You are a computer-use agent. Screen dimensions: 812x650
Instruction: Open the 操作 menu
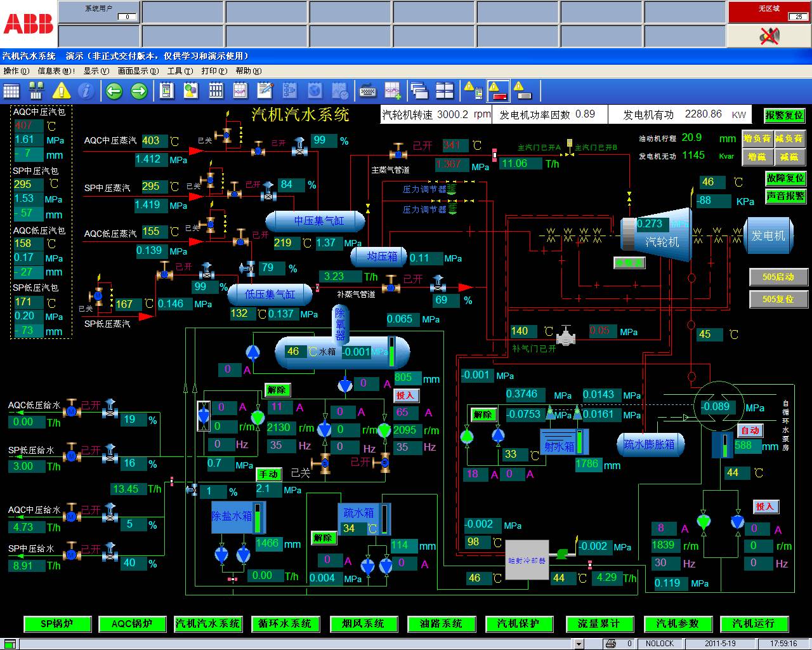tap(16, 71)
